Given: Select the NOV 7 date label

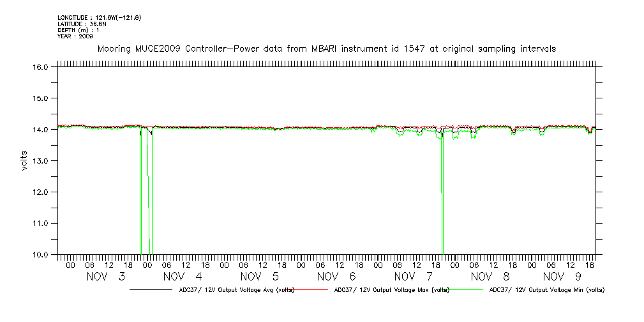Looking at the screenshot, I should point(414,277).
